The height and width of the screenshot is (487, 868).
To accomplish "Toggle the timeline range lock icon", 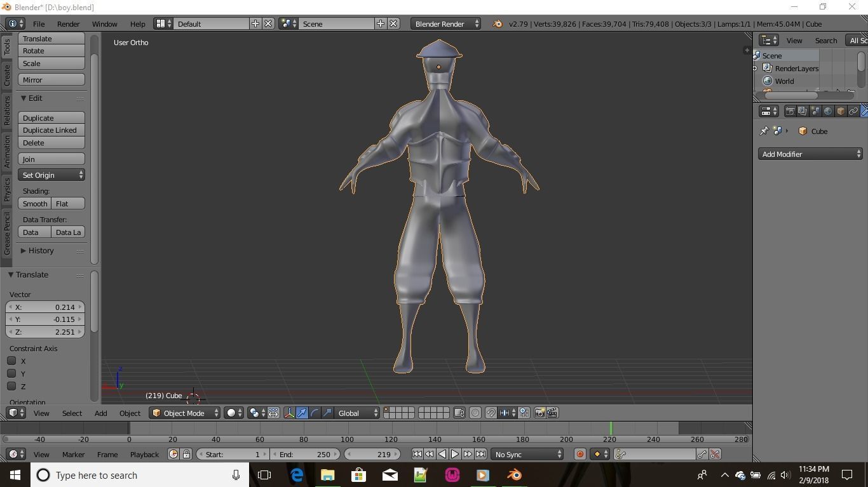I will pyautogui.click(x=186, y=455).
